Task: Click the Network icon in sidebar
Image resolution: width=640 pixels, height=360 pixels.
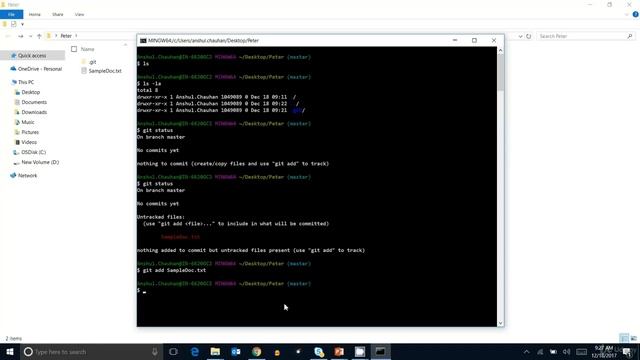Action: (13, 176)
